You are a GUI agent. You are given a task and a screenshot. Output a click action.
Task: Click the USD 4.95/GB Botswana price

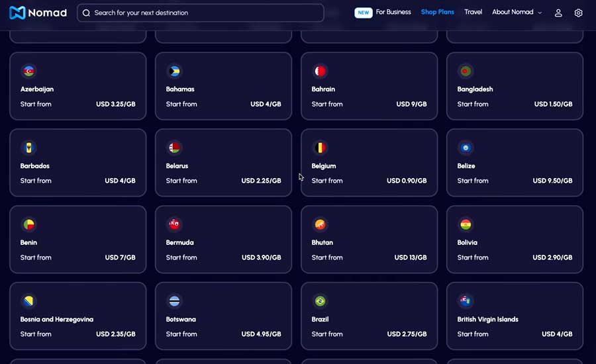coord(261,334)
